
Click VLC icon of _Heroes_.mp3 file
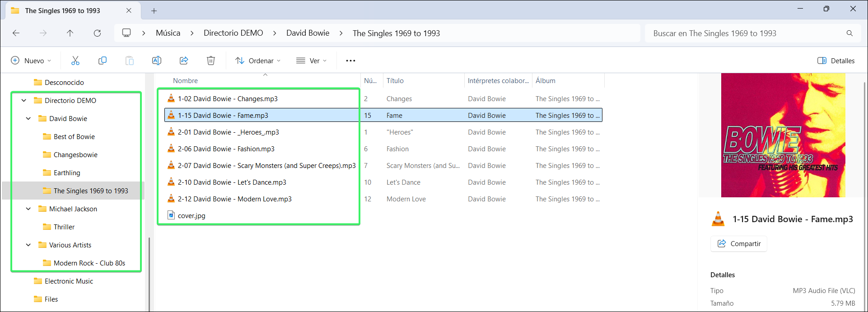pos(171,132)
